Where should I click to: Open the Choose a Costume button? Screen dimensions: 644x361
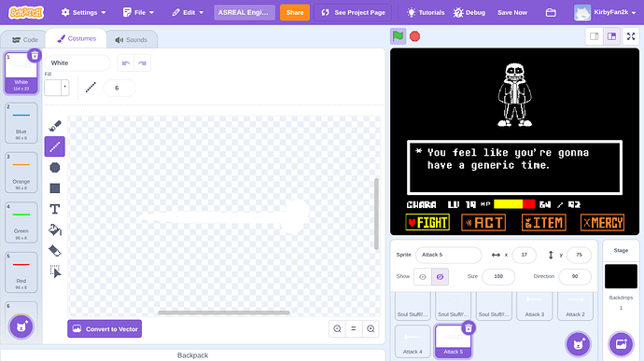[21, 326]
